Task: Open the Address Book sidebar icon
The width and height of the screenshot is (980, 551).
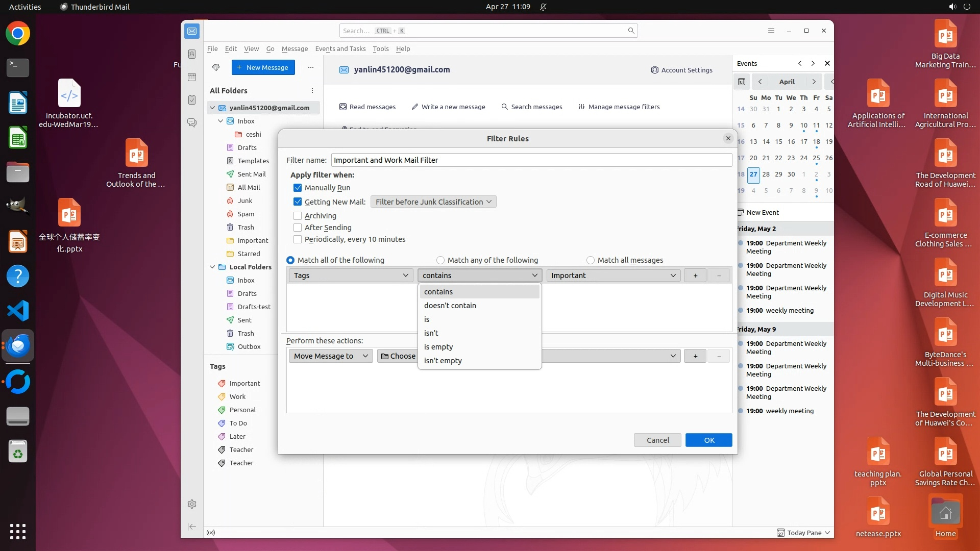Action: 192,54
